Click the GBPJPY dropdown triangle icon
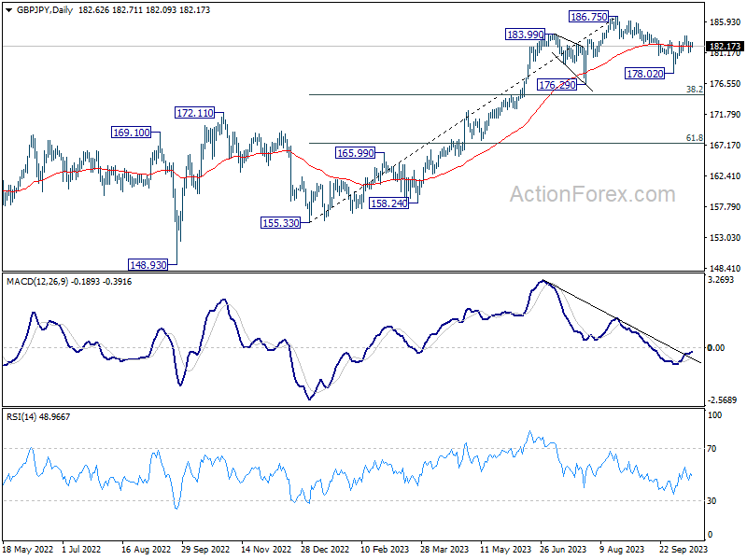Screen dimensions: 747x560 [9, 10]
